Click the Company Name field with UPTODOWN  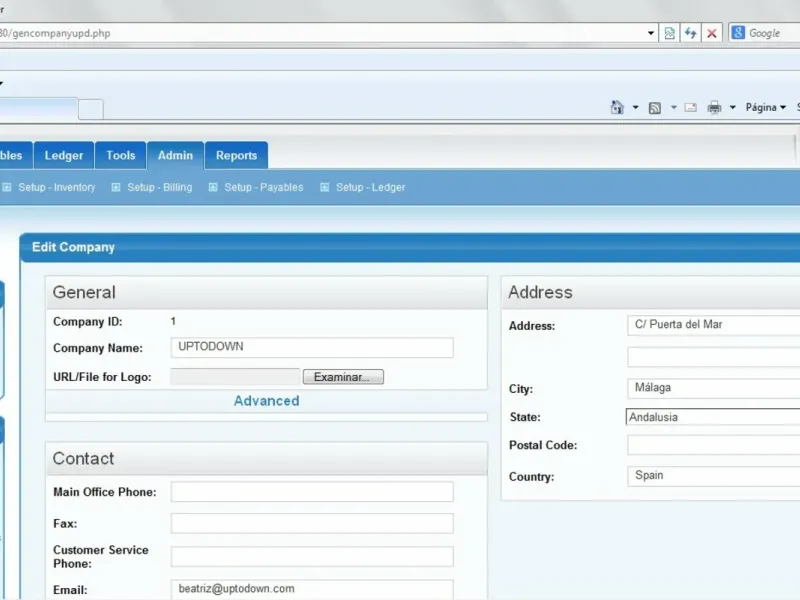tap(312, 347)
